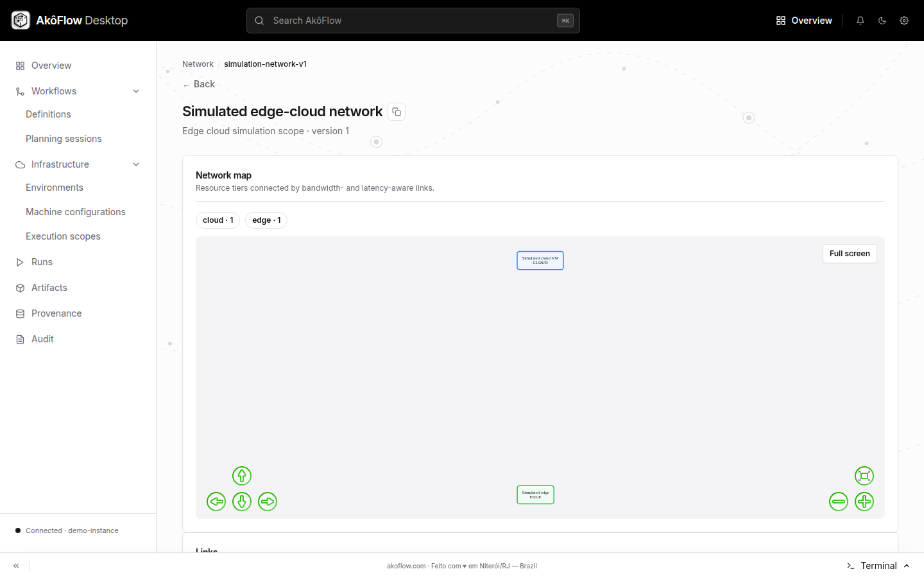Screen dimensions: 924x578
Task: Click the simulation-network-v1 breadcrumb
Action: click(x=265, y=64)
